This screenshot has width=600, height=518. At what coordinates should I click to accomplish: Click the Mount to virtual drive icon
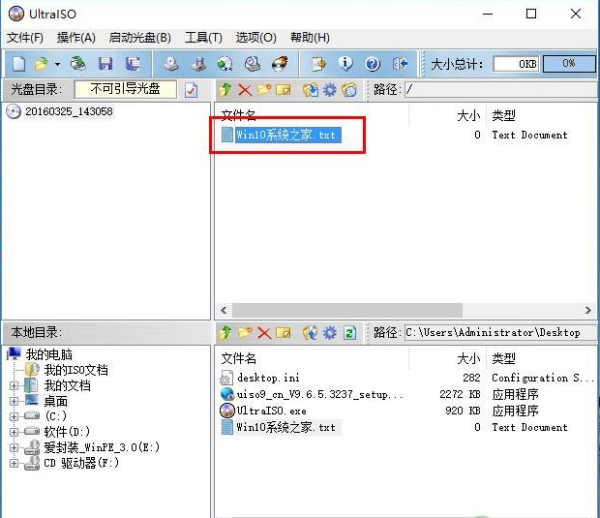click(x=253, y=64)
